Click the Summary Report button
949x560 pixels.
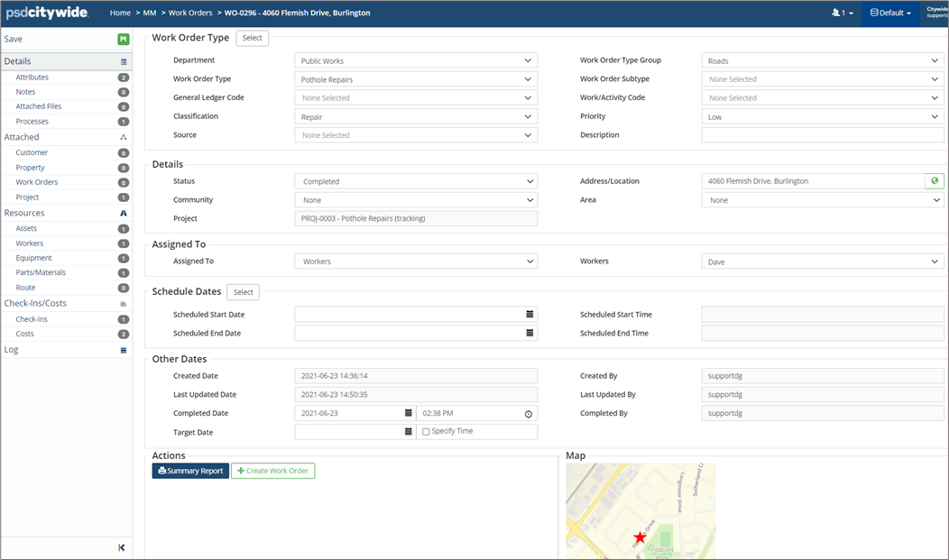click(x=190, y=471)
